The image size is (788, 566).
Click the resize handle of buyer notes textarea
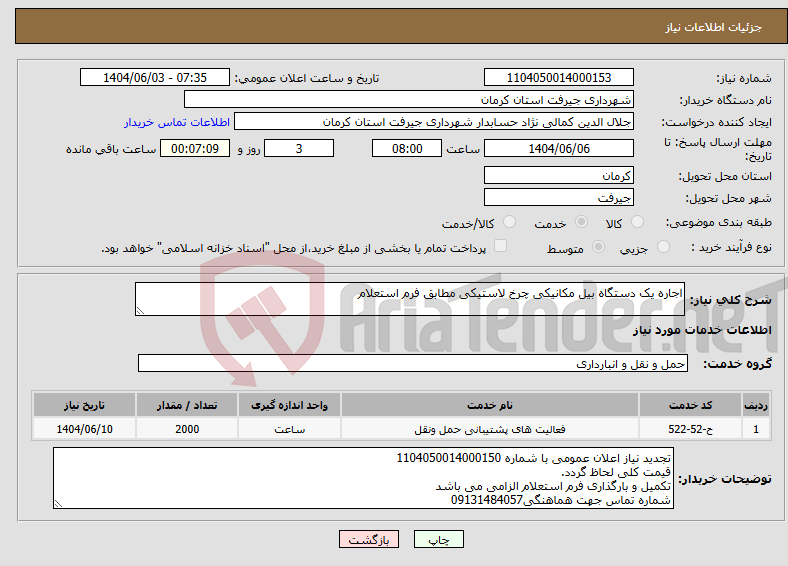[58, 504]
